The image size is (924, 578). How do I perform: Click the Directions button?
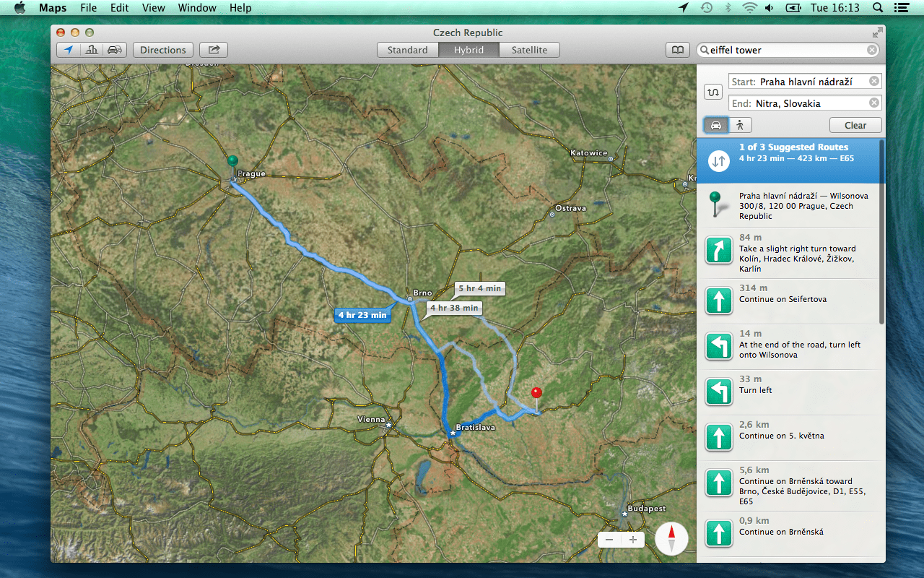[x=163, y=50]
